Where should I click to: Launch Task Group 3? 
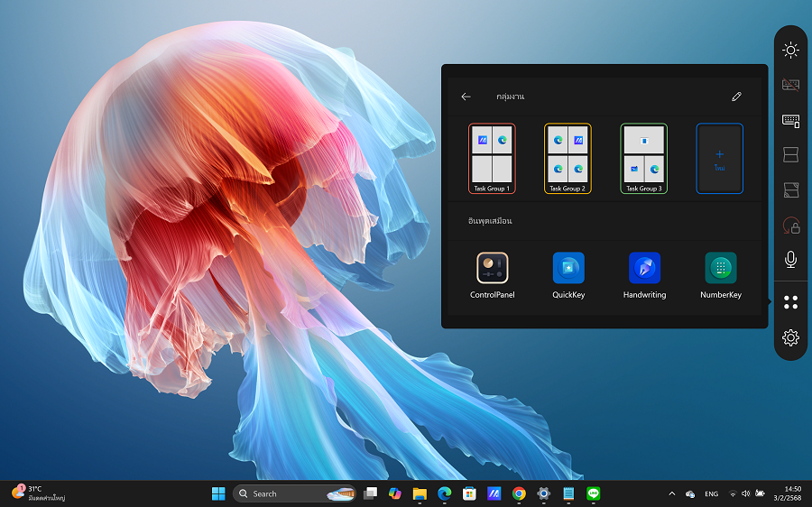(x=643, y=159)
